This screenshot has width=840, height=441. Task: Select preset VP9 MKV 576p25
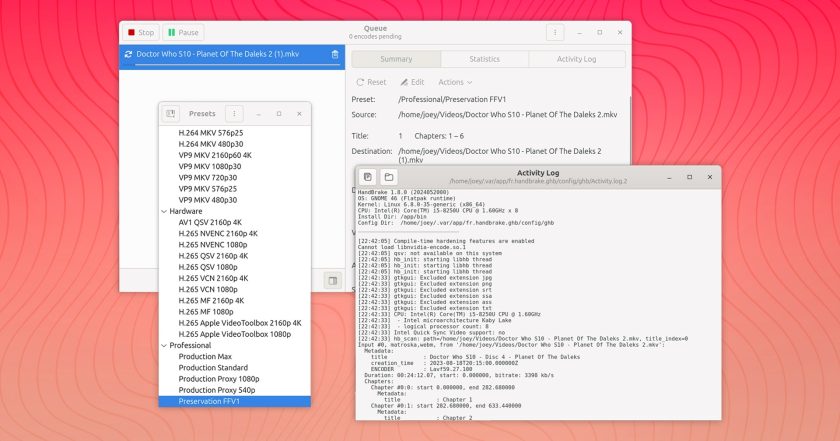pos(235,189)
